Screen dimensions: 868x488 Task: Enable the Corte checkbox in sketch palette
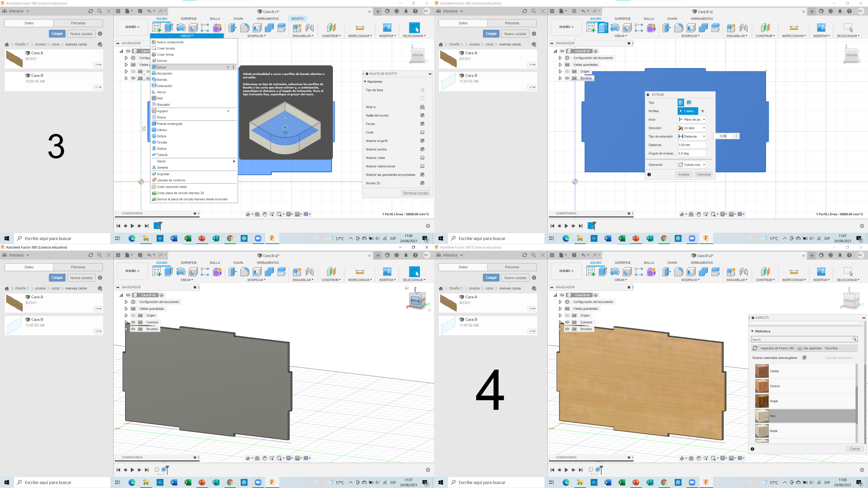(x=422, y=132)
